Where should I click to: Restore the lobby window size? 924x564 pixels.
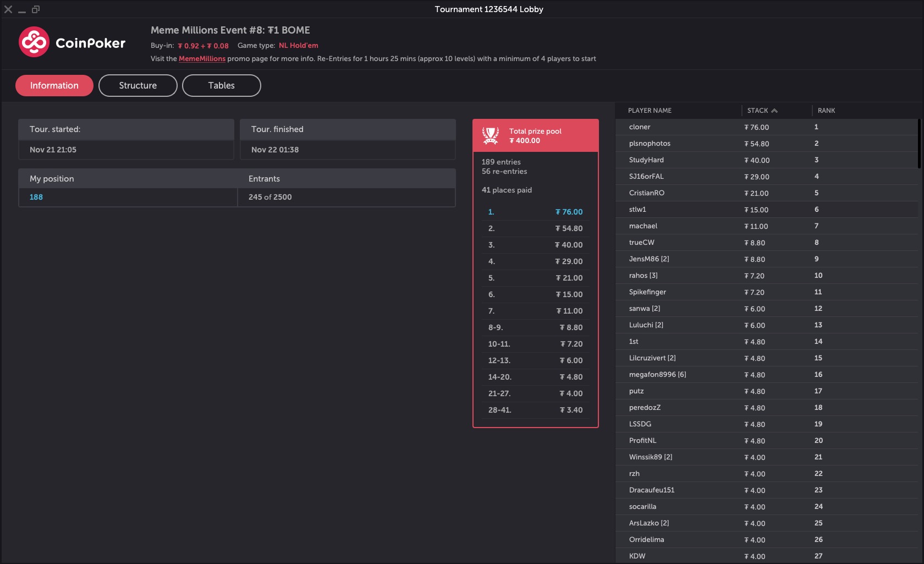click(36, 9)
